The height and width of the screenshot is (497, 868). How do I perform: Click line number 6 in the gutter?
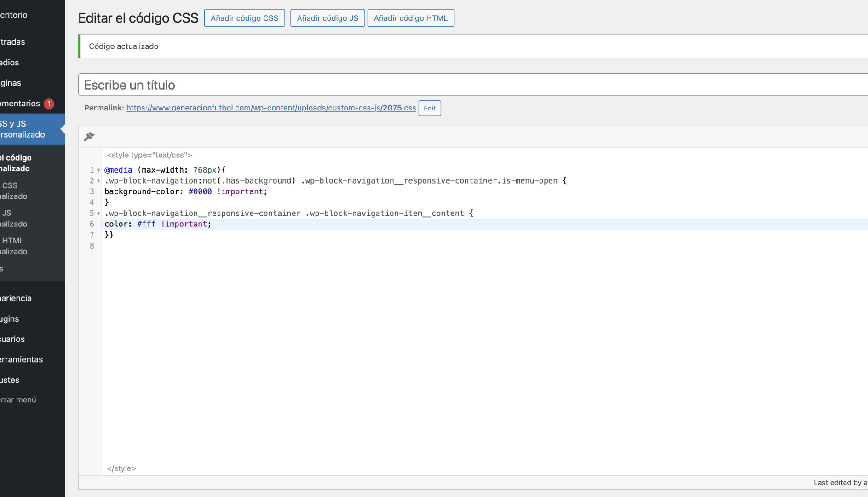pos(92,224)
